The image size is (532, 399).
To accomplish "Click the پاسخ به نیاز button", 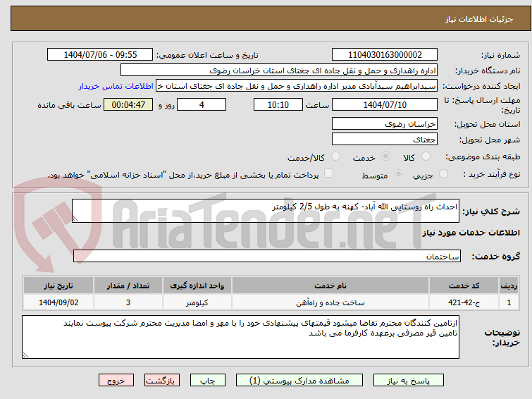I will [409, 381].
